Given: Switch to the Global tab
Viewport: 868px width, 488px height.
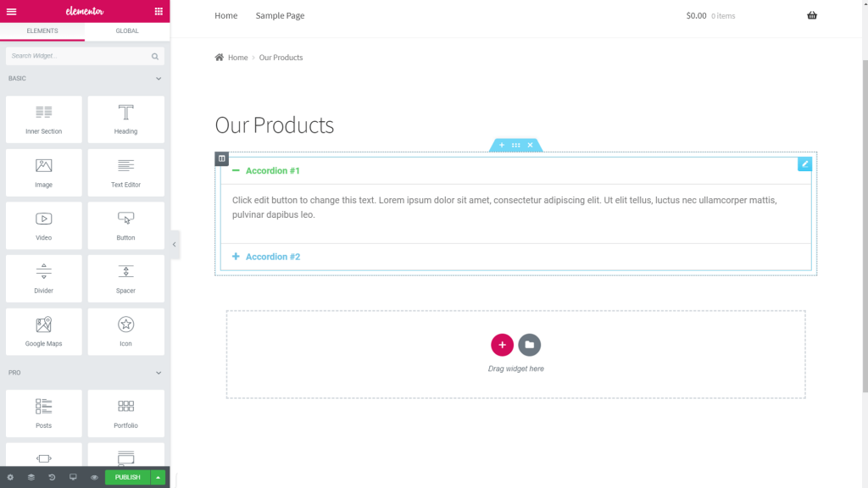Looking at the screenshot, I should tap(127, 31).
